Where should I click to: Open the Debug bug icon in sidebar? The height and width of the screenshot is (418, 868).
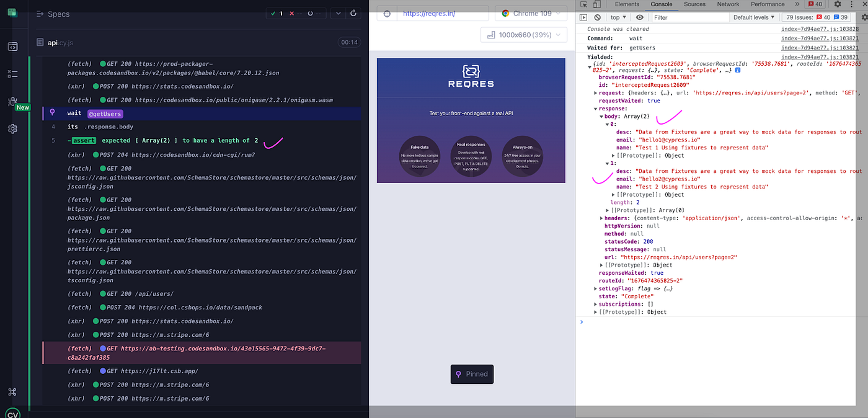tap(12, 102)
